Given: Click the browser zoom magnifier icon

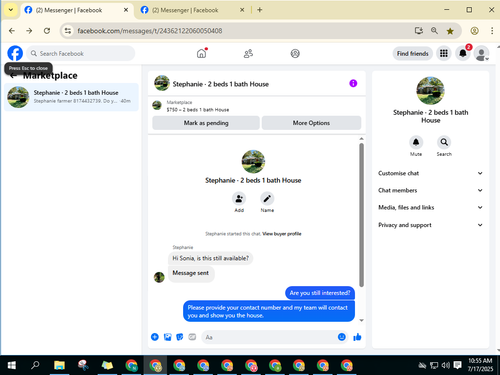Looking at the screenshot, I should 434,31.
